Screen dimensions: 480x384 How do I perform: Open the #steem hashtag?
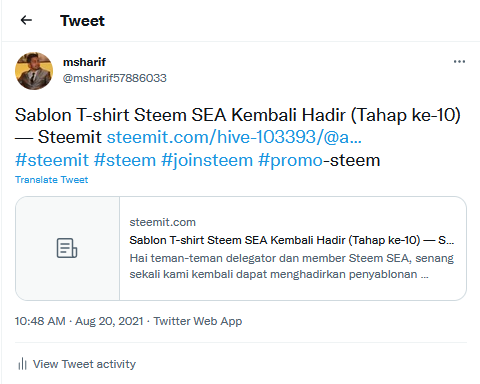pyautogui.click(x=125, y=160)
